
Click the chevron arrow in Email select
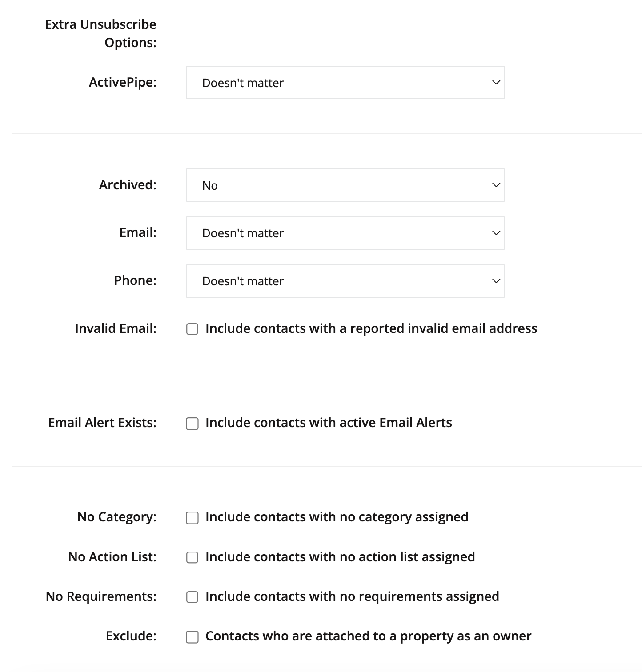(x=496, y=233)
